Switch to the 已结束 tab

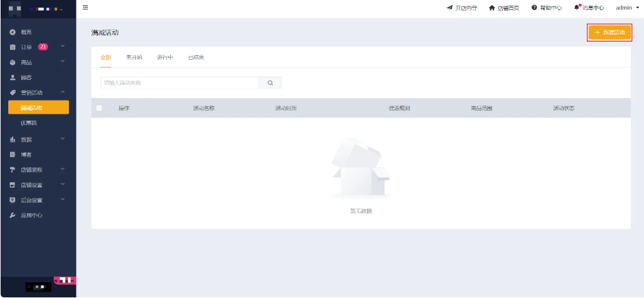point(196,57)
